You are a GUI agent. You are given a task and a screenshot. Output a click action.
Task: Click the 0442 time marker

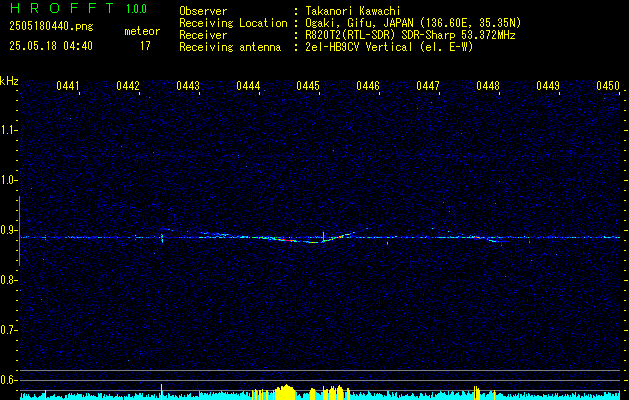point(128,86)
